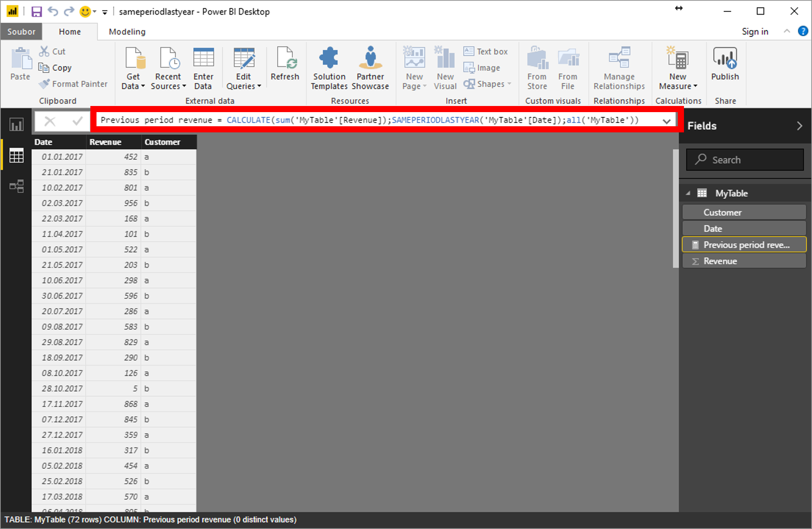Select the Customer field
This screenshot has height=529, width=812.
[x=744, y=212]
